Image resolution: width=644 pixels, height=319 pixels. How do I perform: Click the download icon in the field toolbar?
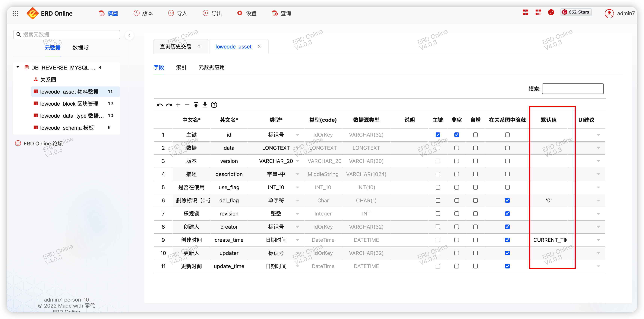(x=205, y=105)
